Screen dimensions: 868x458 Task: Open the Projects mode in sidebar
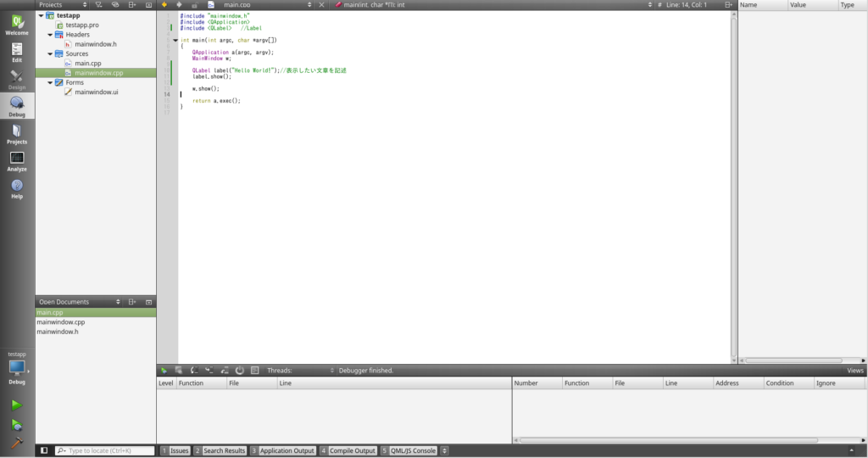[17, 132]
